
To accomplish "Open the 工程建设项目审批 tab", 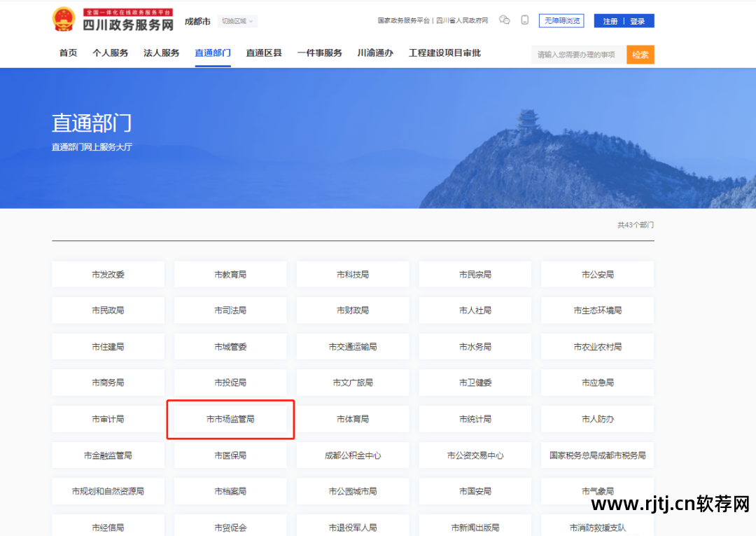I will 444,53.
